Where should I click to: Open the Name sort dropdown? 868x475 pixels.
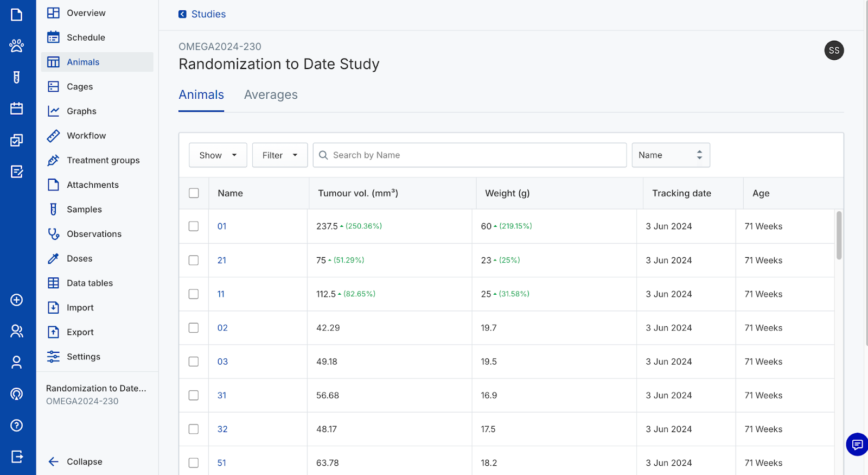(671, 155)
